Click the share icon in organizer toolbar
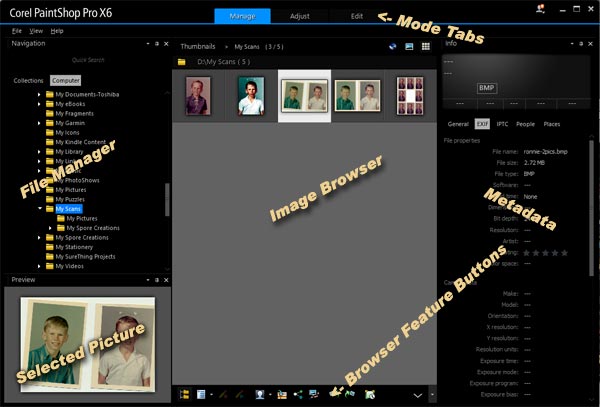Screen dimensions: 600x407 [x=299, y=394]
